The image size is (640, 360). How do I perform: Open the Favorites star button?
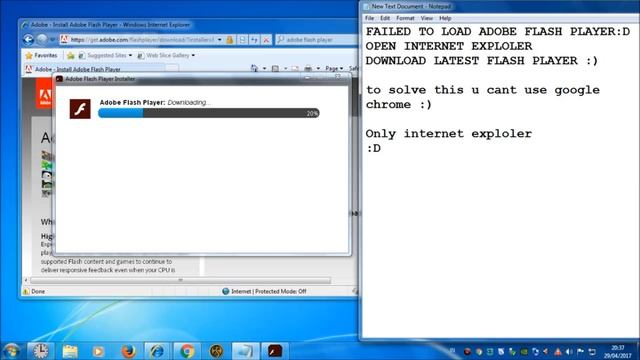41,55
